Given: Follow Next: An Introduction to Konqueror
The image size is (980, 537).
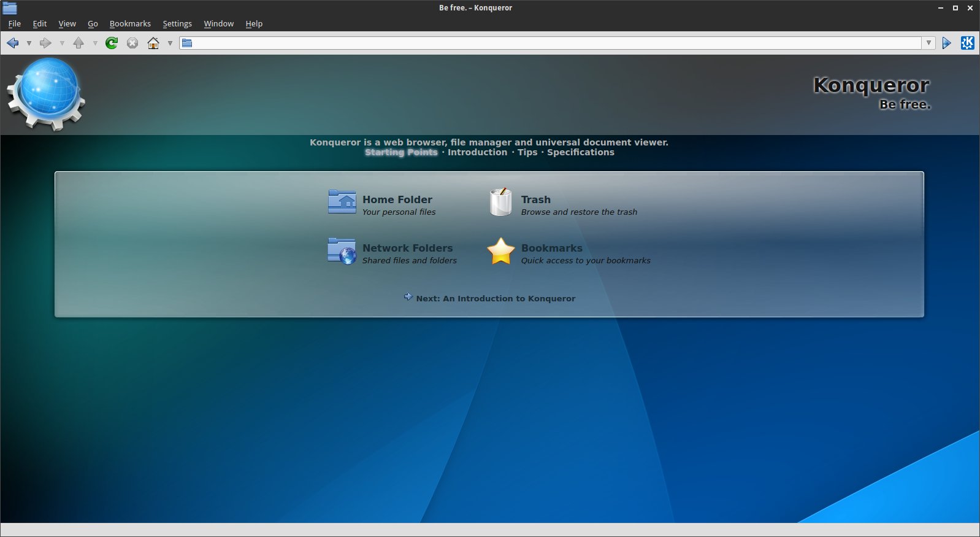Looking at the screenshot, I should point(496,298).
